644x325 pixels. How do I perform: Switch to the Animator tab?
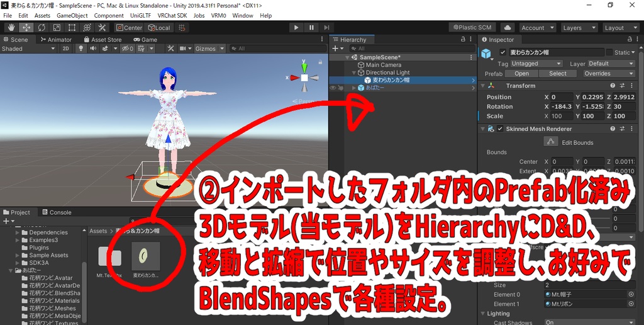(56, 40)
